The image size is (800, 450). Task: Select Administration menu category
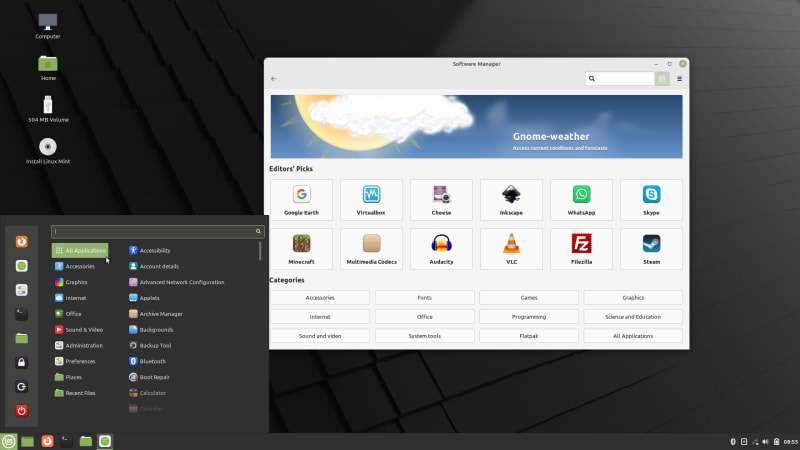point(79,345)
